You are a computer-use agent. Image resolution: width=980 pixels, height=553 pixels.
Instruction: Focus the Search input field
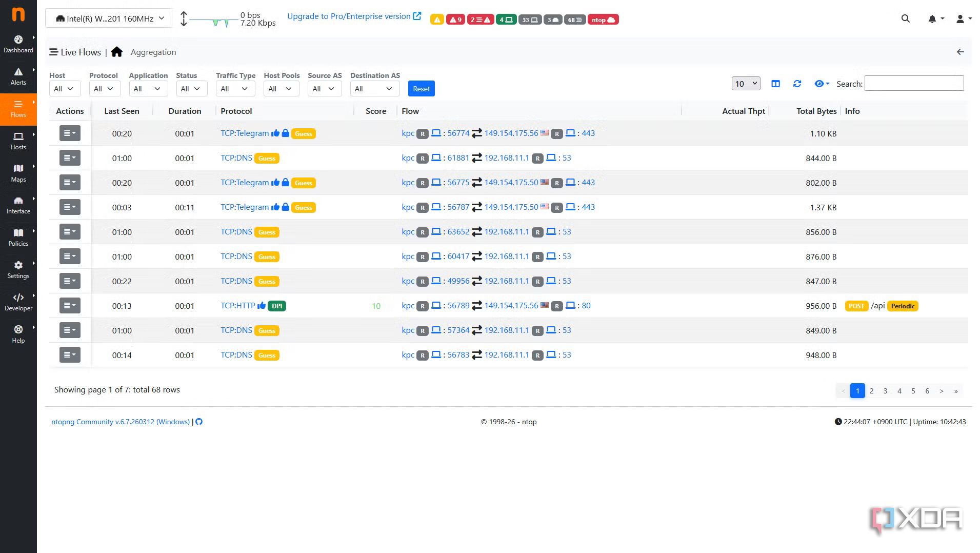914,83
